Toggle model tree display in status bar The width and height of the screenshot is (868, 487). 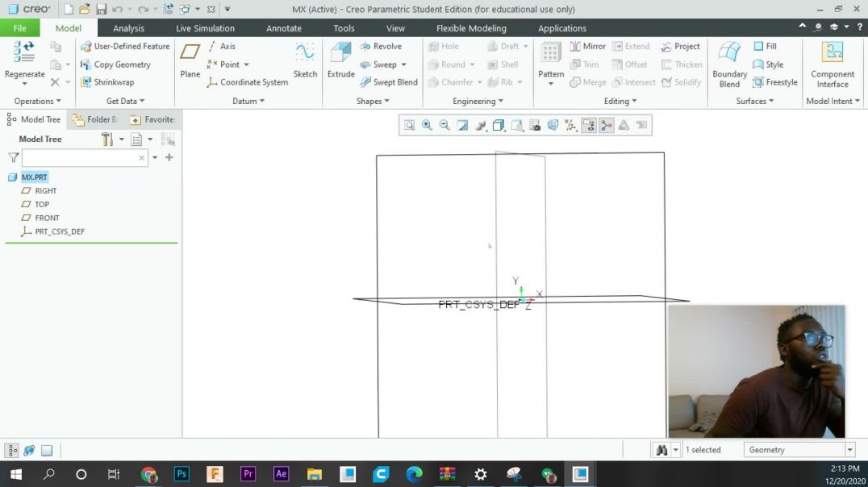12,451
